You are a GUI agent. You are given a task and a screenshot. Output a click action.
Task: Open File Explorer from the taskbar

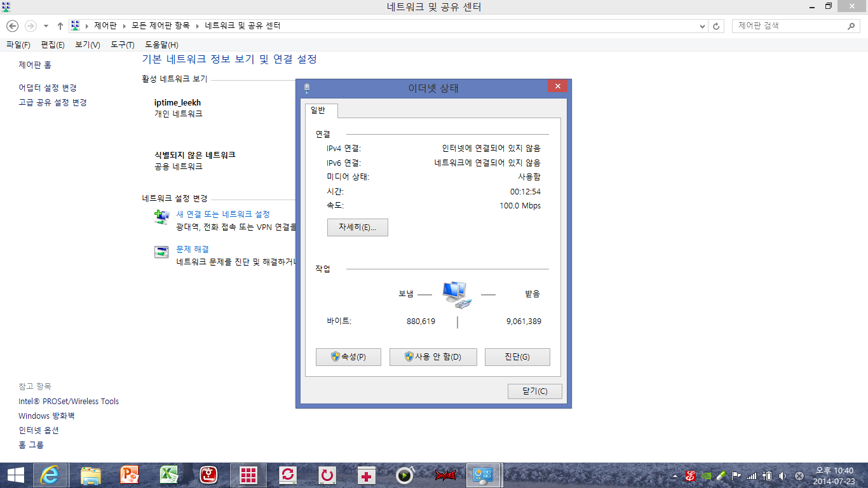pyautogui.click(x=91, y=475)
